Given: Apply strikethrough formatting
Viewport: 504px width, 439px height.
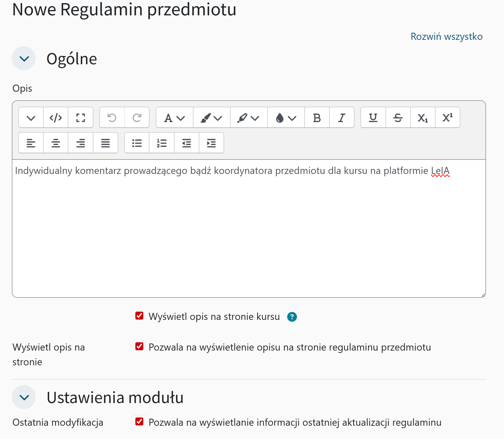Looking at the screenshot, I should (398, 118).
